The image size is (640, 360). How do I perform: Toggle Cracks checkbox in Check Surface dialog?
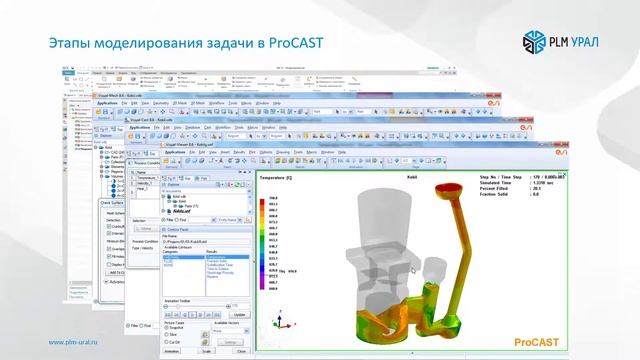tap(109, 226)
